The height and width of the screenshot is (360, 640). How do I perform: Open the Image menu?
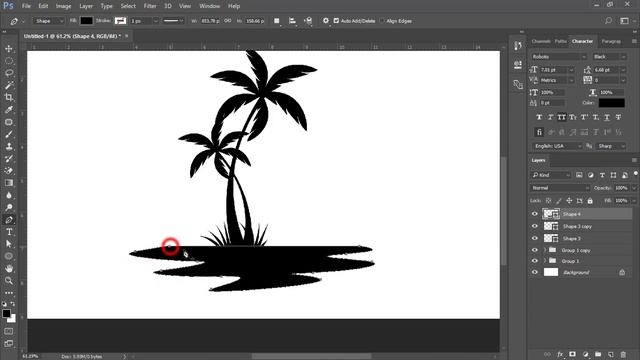pyautogui.click(x=63, y=6)
